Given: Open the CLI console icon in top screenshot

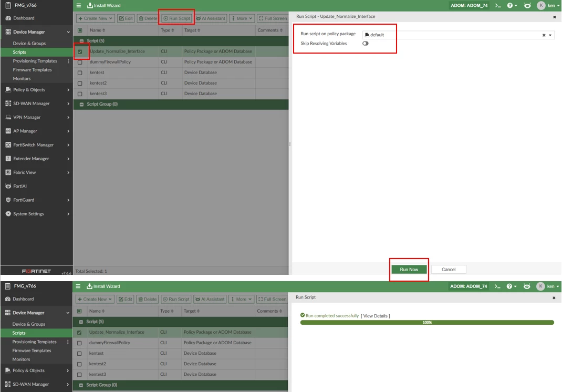Looking at the screenshot, I should 498,5.
